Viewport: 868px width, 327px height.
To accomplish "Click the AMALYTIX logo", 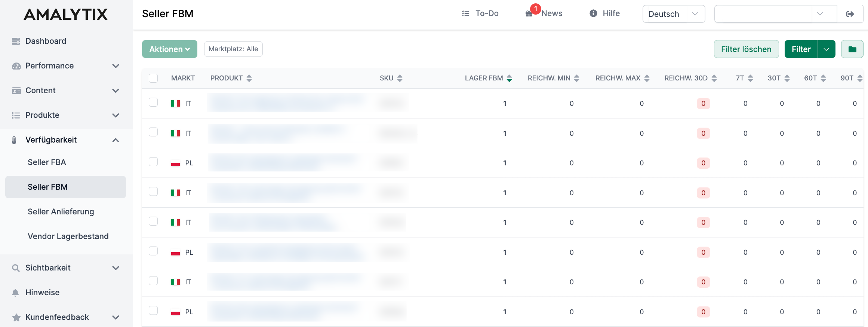I will [x=66, y=15].
